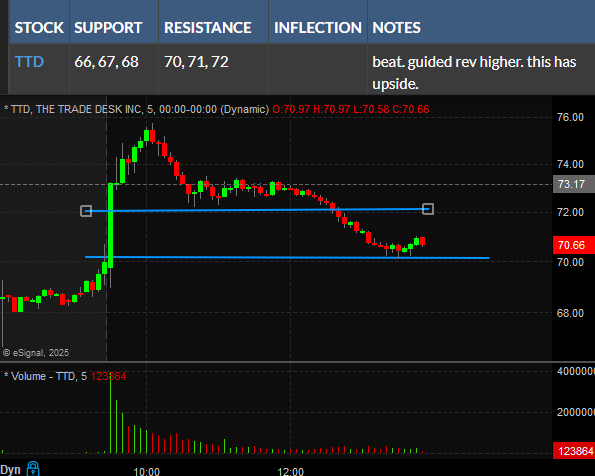Click the 12:00 time axis label
This screenshot has width=595, height=476.
tap(291, 472)
